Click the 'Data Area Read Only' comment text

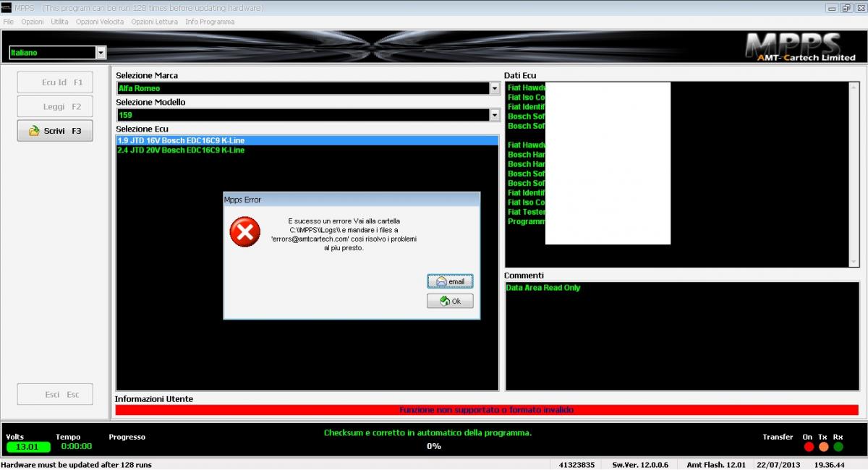point(543,288)
